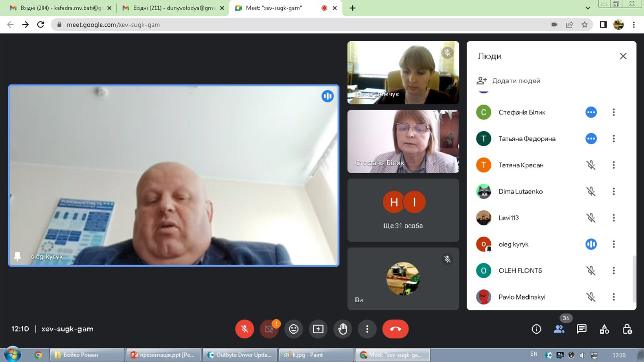Click muted mic icon for Levi113

click(591, 218)
